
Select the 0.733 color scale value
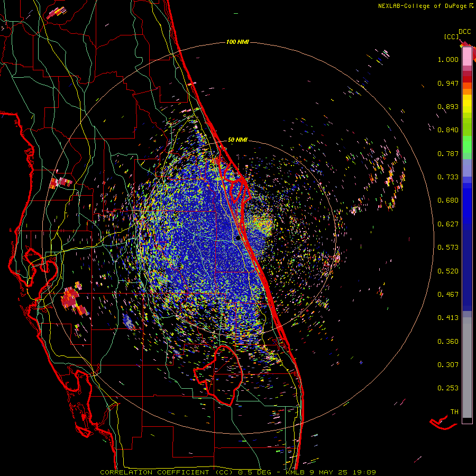click(448, 177)
